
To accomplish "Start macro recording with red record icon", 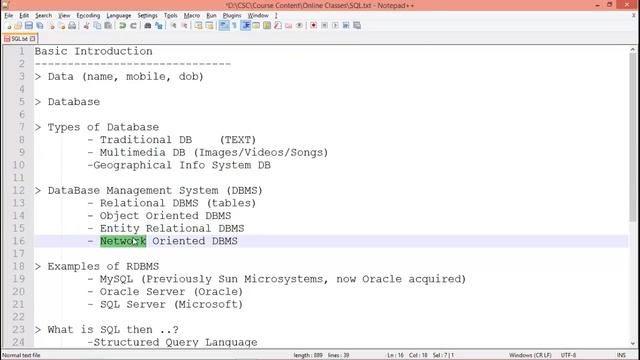I will 314,25.
